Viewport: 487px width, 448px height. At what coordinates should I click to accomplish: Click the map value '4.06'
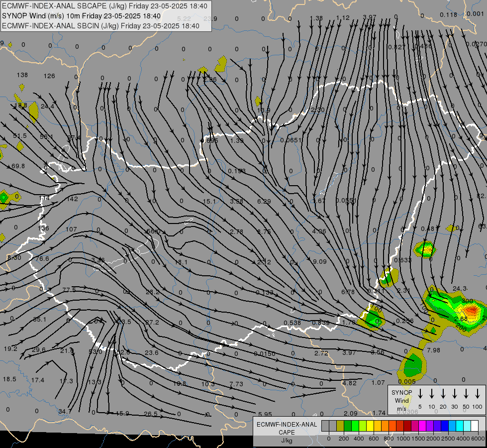point(319,231)
